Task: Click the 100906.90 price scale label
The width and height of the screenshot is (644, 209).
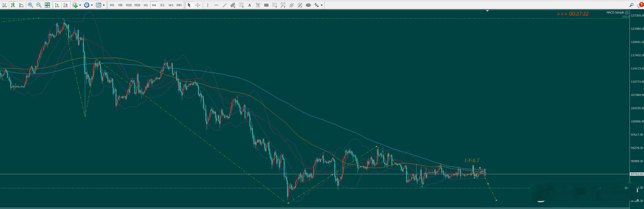Action: tap(637, 121)
